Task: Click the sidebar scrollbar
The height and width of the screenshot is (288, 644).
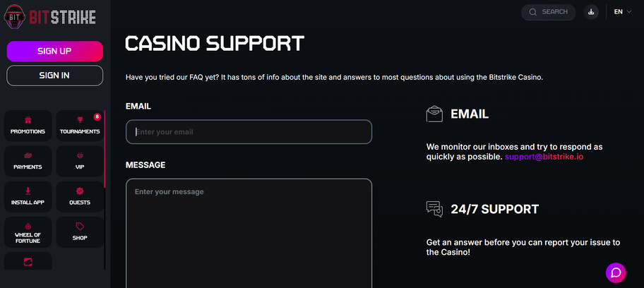Action: (105, 148)
